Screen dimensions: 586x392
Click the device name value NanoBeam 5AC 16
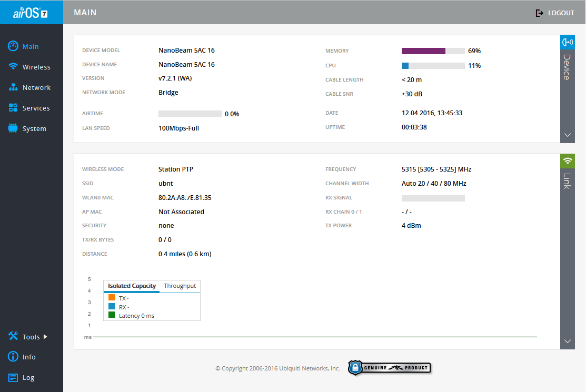coord(186,65)
